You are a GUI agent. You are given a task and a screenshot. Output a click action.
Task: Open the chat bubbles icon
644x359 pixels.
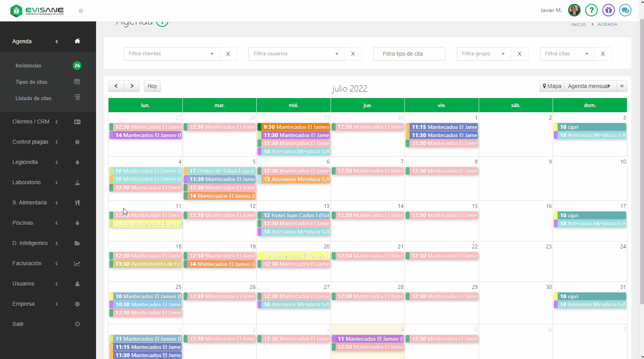625,10
